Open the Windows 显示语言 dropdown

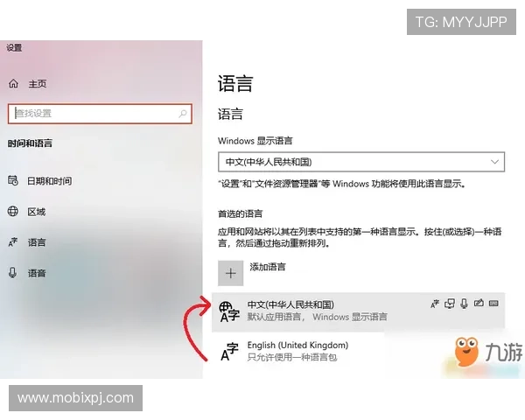tap(361, 162)
